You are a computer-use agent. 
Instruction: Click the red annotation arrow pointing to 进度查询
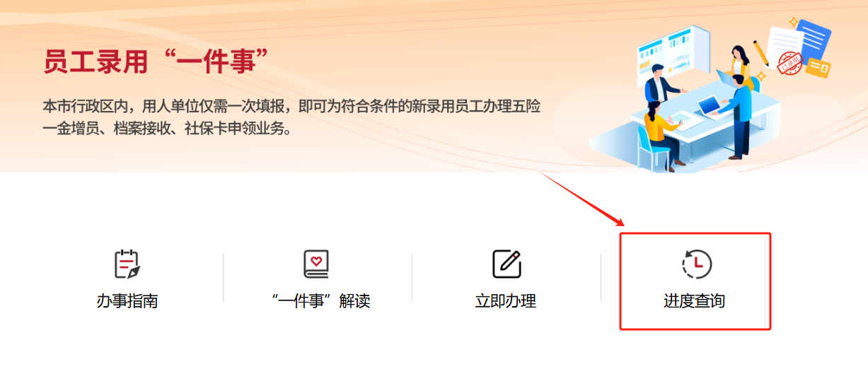[x=583, y=201]
